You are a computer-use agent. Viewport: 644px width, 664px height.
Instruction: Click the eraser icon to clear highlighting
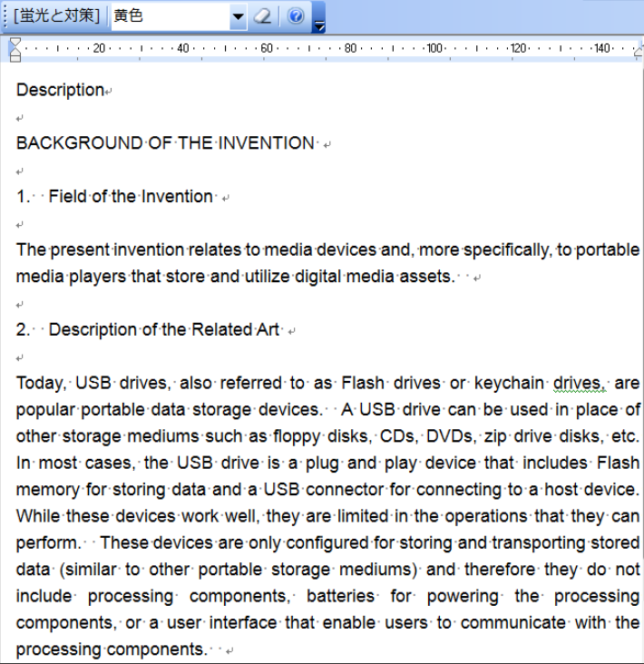click(262, 16)
